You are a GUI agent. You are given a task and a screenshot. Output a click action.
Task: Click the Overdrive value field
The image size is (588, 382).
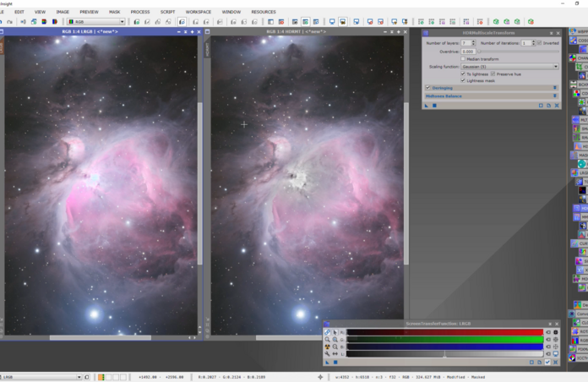[468, 52]
